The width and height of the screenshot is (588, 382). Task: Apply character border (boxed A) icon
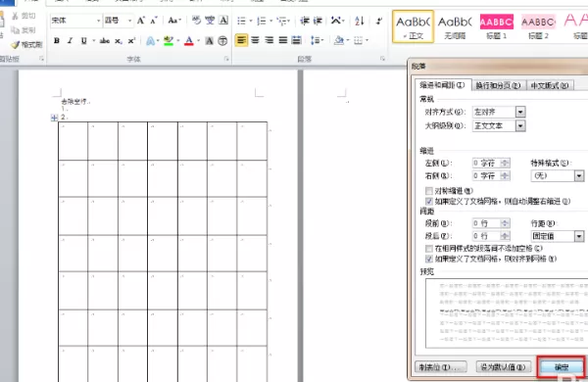pyautogui.click(x=223, y=21)
